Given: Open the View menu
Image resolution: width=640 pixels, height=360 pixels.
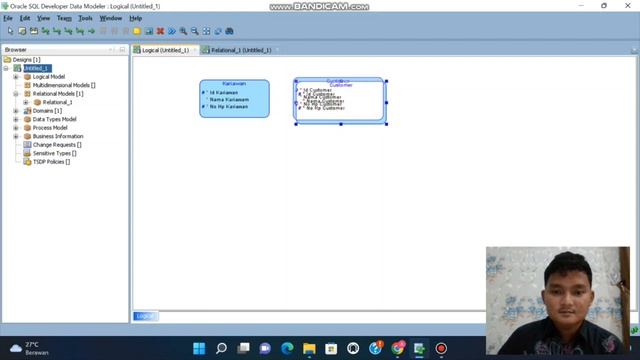Looking at the screenshot, I should click(43, 18).
